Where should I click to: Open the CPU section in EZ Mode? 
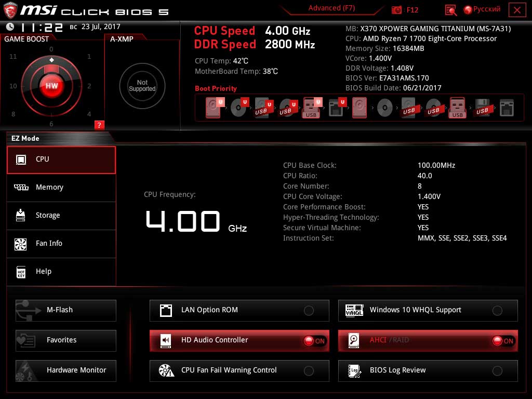tap(61, 159)
